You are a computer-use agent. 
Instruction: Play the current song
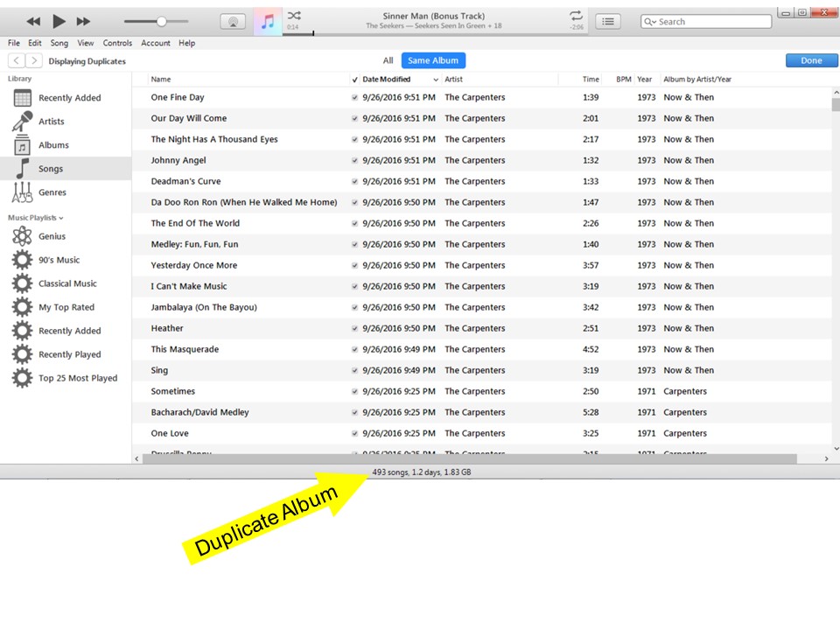point(59,21)
